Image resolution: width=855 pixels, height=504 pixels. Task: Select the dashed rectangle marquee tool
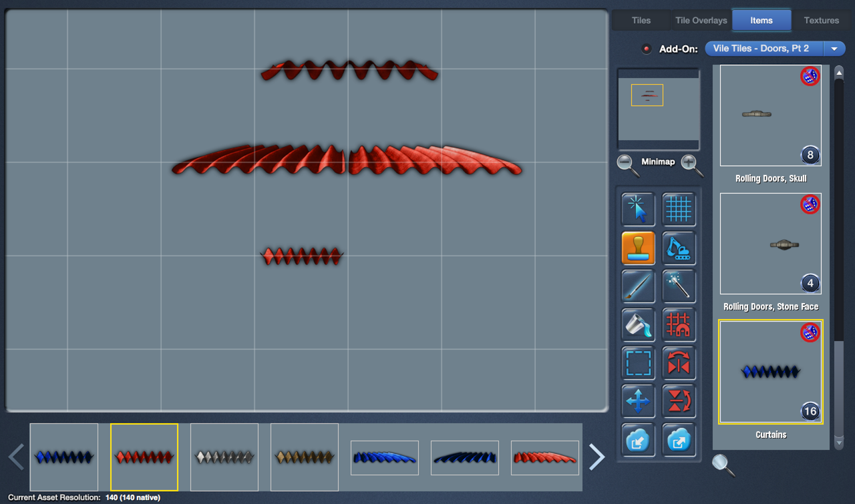point(638,363)
